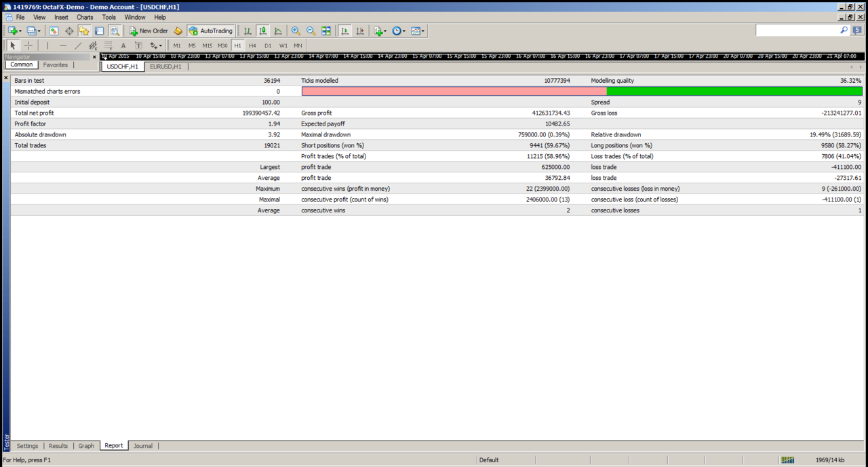This screenshot has height=467, width=868.
Task: Select the Equidistant Channel tool
Action: tap(93, 45)
